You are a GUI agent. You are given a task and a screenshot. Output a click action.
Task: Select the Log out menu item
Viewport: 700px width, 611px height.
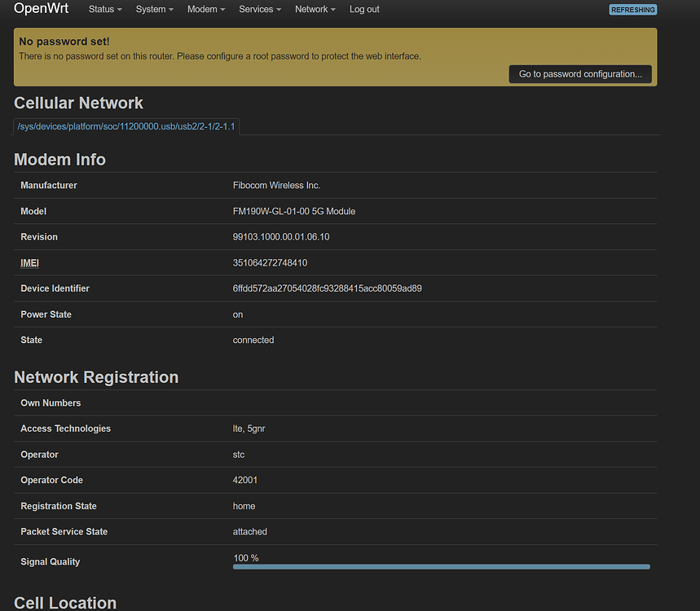(x=364, y=9)
